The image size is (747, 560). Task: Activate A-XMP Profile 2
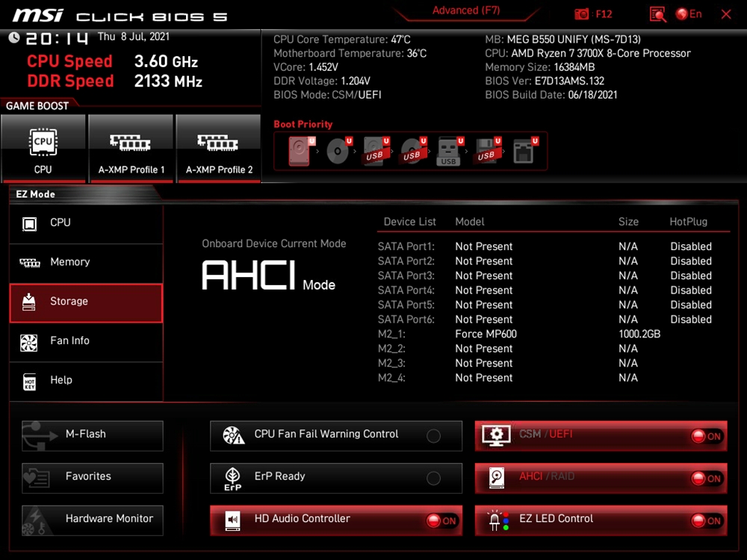coord(219,148)
